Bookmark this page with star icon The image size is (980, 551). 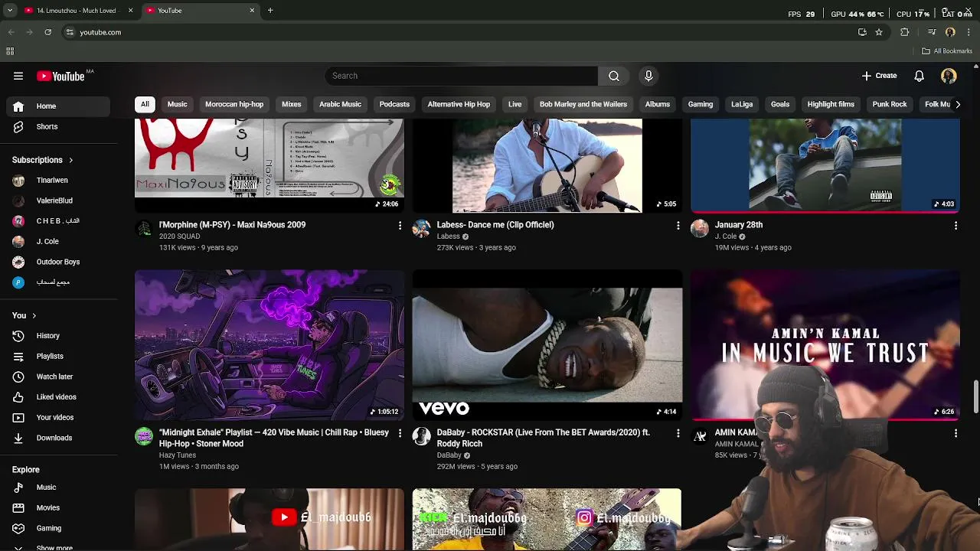pos(879,32)
